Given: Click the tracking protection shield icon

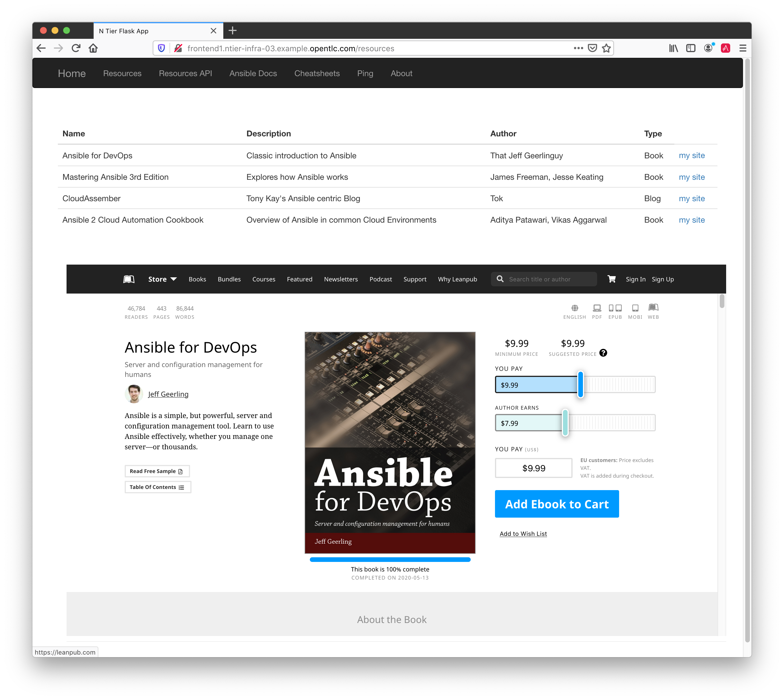Looking at the screenshot, I should 161,48.
